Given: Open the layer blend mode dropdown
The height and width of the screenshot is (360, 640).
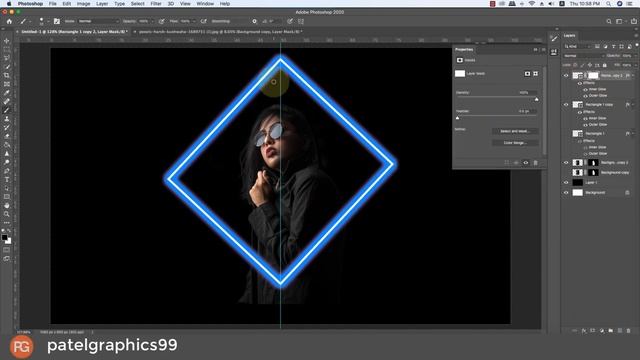Looking at the screenshot, I should [x=583, y=56].
